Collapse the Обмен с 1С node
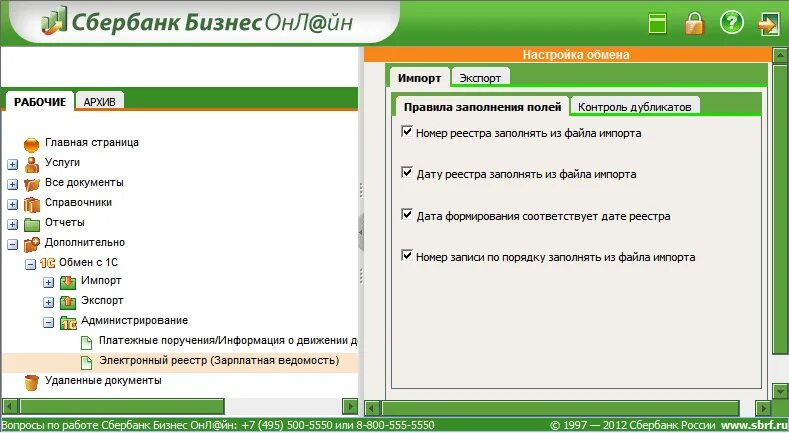 coord(31,264)
